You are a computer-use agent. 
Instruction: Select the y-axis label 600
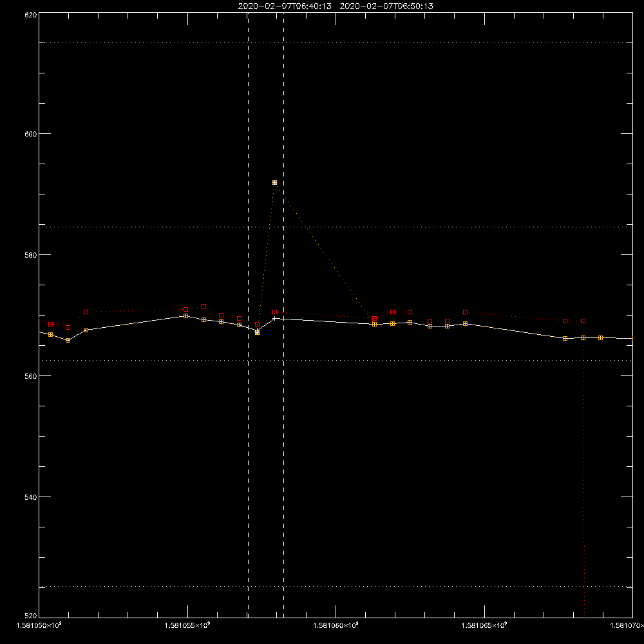point(31,134)
